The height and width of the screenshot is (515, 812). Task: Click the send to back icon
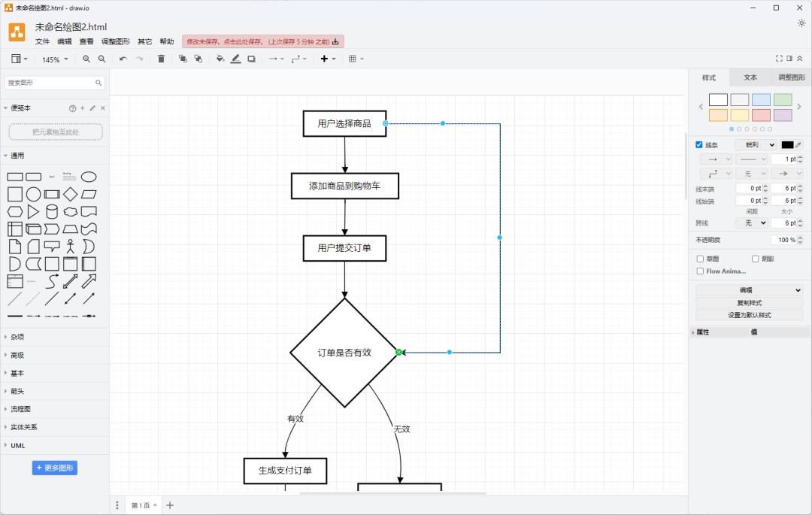pyautogui.click(x=198, y=59)
